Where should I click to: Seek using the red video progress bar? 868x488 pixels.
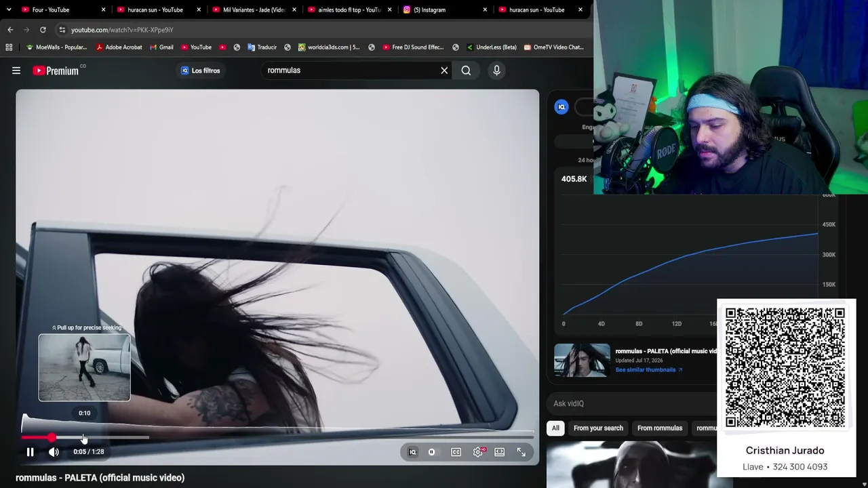tap(277, 438)
